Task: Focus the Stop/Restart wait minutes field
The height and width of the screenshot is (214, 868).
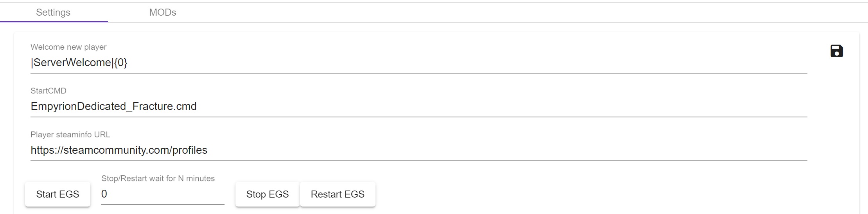Action: [163, 194]
